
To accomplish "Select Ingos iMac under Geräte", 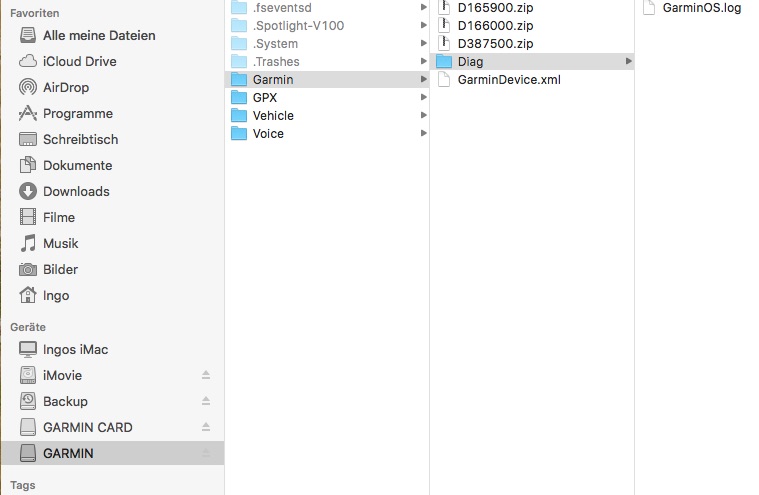I will pyautogui.click(x=75, y=349).
